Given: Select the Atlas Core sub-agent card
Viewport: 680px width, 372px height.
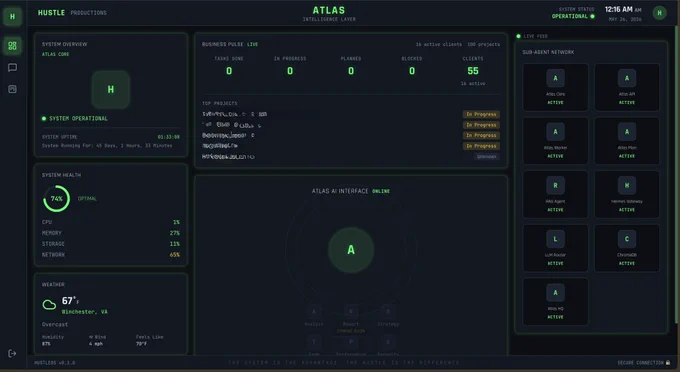Looking at the screenshot, I should [556, 87].
